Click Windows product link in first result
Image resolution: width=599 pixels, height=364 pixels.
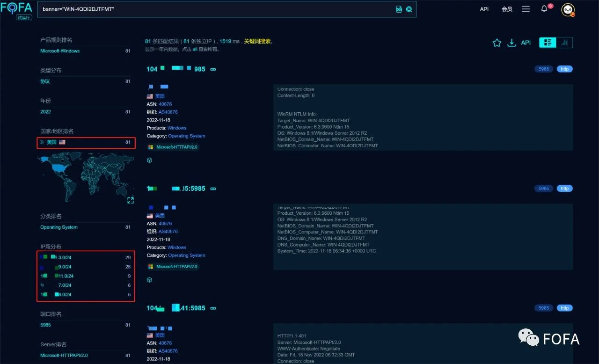tap(177, 128)
